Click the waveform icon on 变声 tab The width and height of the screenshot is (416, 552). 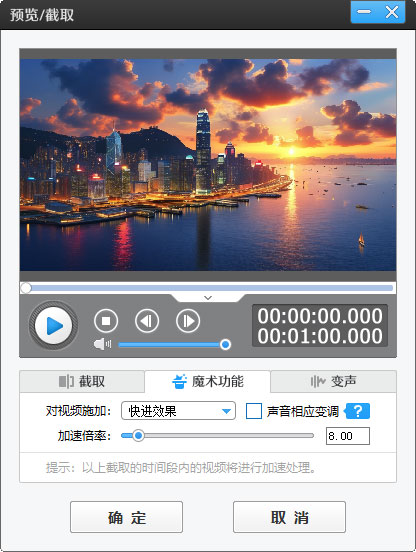click(318, 381)
